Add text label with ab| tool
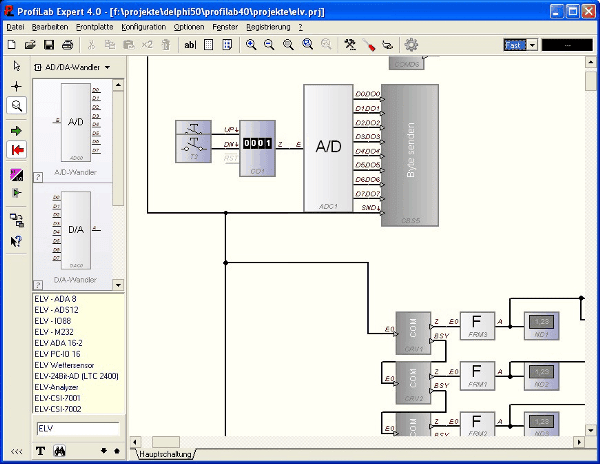This screenshot has height=464, width=600. click(190, 45)
